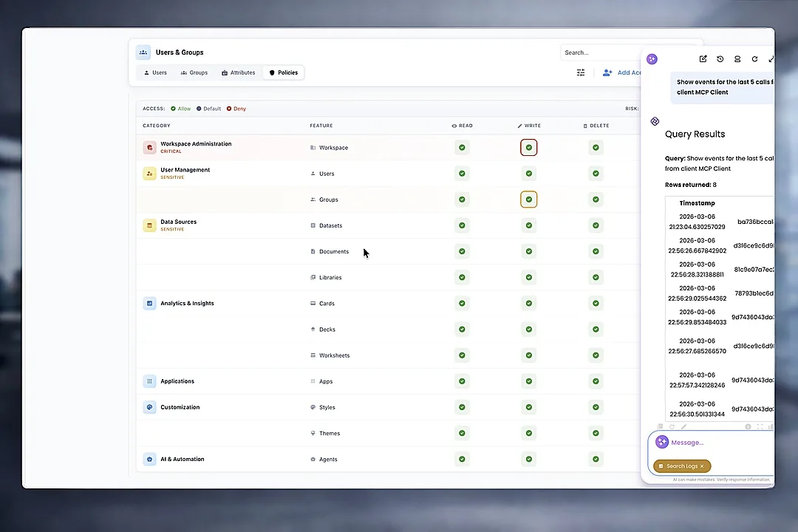Remove the Search Logs chip
The image size is (798, 532).
coord(702,466)
